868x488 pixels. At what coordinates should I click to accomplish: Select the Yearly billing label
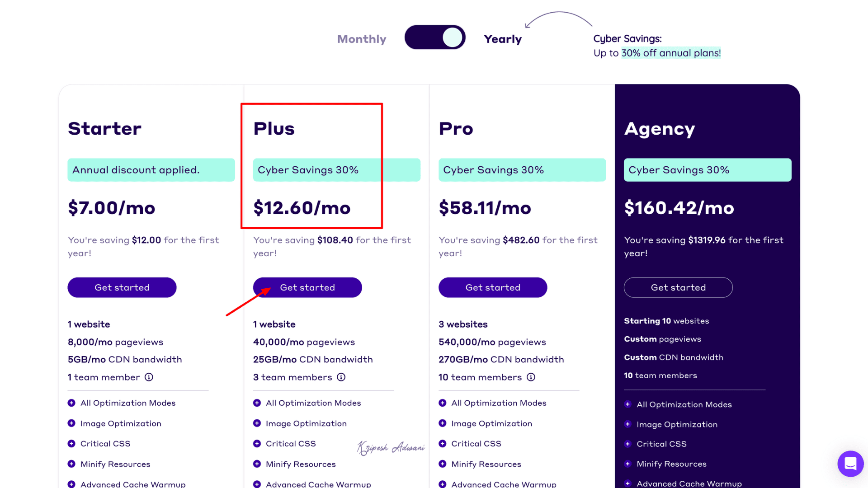pyautogui.click(x=503, y=39)
